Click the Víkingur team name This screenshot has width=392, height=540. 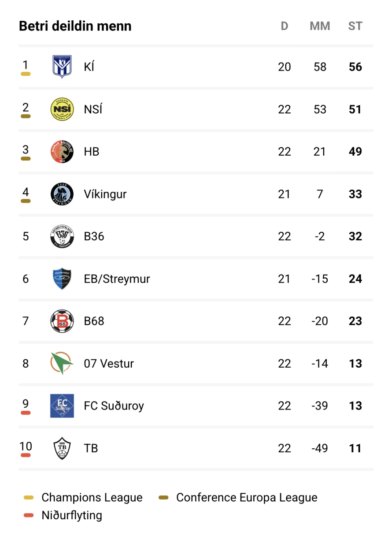(105, 194)
